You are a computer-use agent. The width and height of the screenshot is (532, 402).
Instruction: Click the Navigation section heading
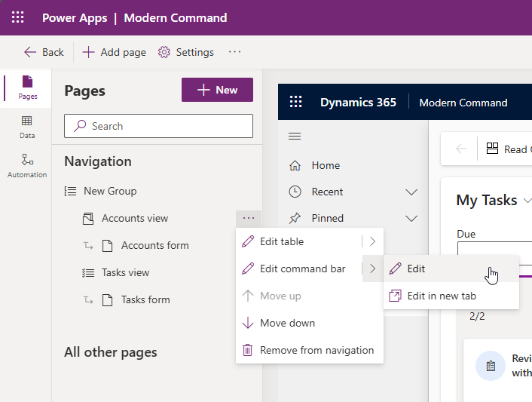click(98, 161)
